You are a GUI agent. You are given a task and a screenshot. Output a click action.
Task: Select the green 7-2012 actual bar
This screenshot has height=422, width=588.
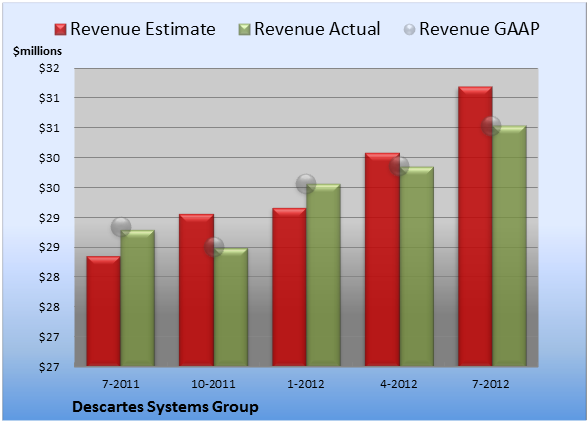tap(510, 246)
